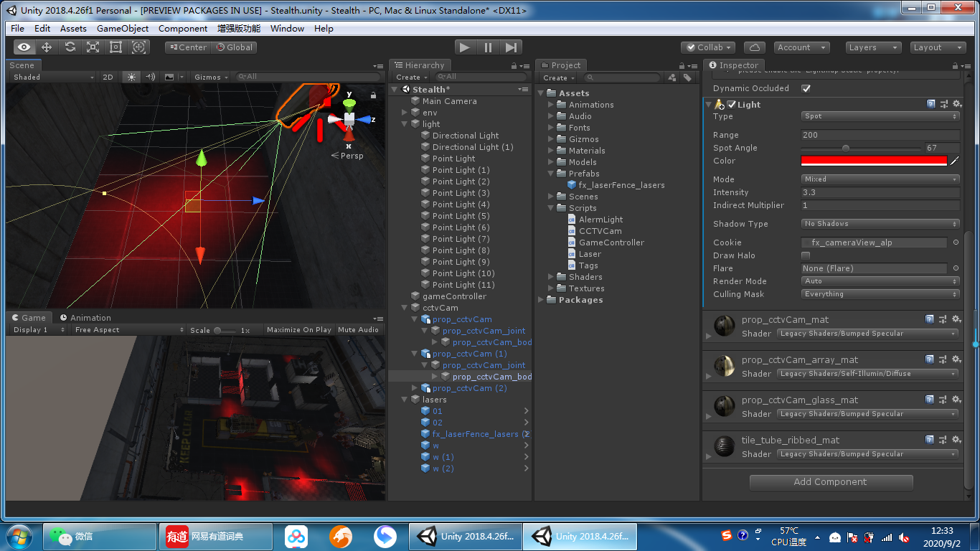Collapse the lasers group in Hierarchy
The image size is (980, 551).
click(x=405, y=400)
